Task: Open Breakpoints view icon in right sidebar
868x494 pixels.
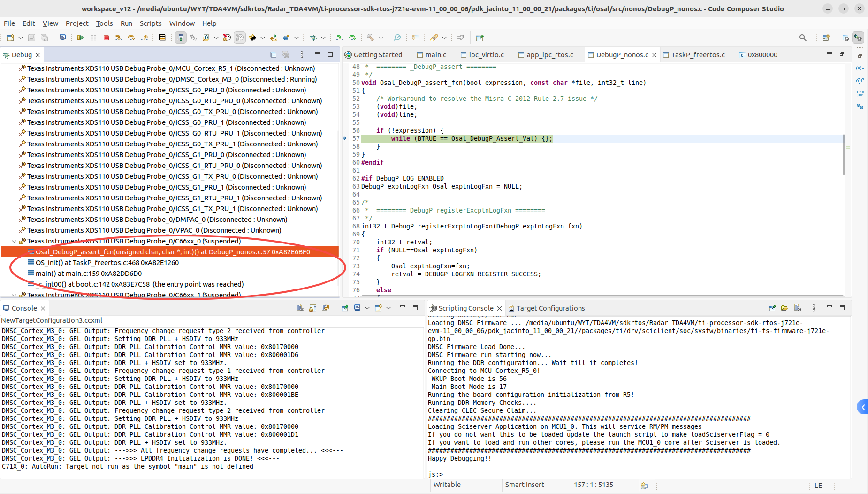Action: pos(860,106)
